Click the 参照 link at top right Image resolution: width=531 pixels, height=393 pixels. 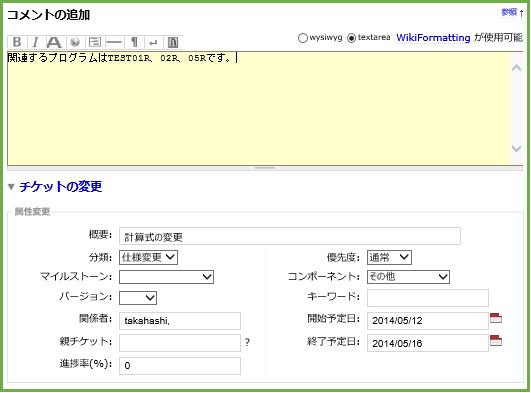tap(509, 12)
